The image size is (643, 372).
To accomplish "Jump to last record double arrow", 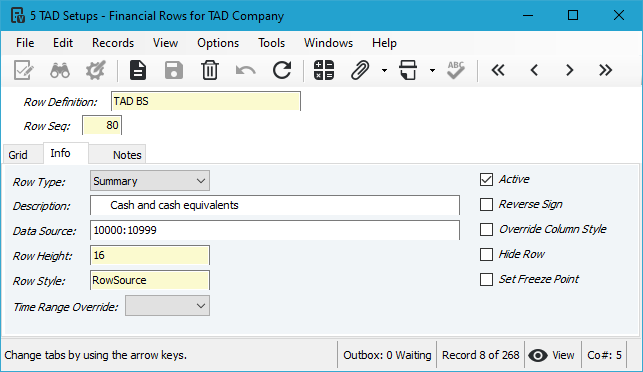I will pos(605,70).
